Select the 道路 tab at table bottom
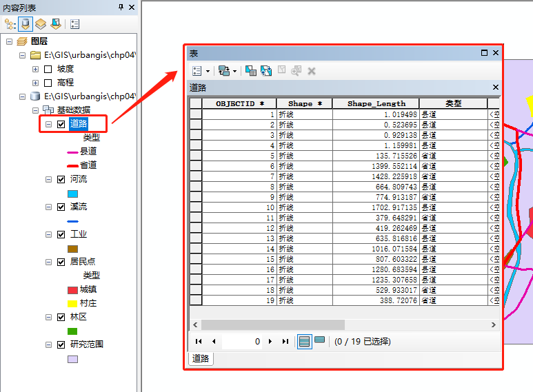The image size is (533, 392). [201, 358]
